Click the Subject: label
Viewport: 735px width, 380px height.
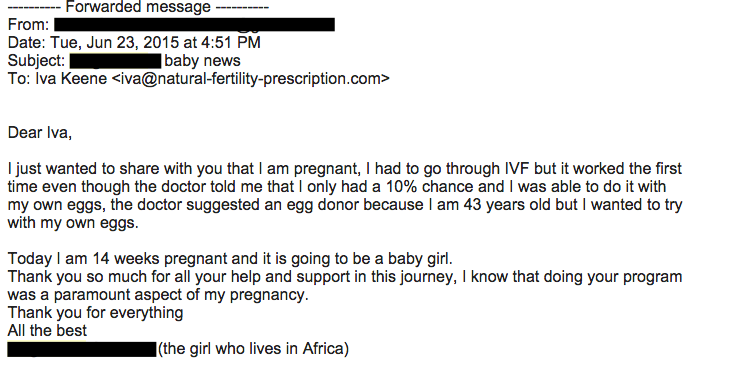(37, 61)
